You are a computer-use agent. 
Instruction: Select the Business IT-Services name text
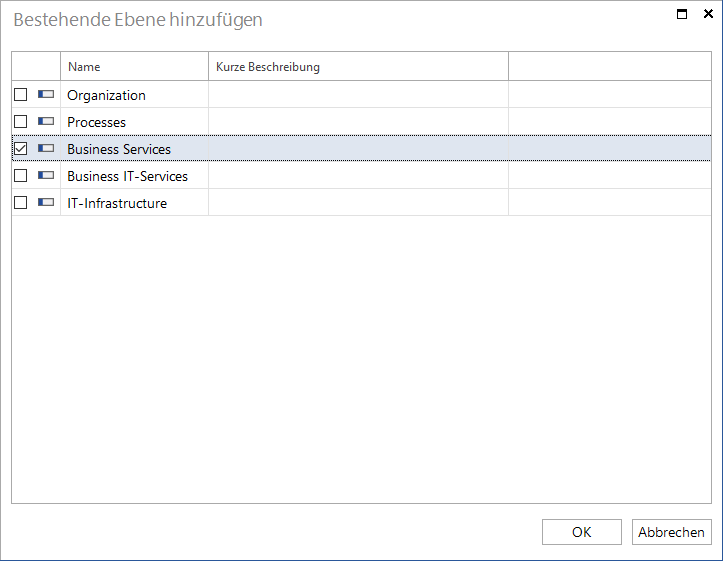(127, 176)
